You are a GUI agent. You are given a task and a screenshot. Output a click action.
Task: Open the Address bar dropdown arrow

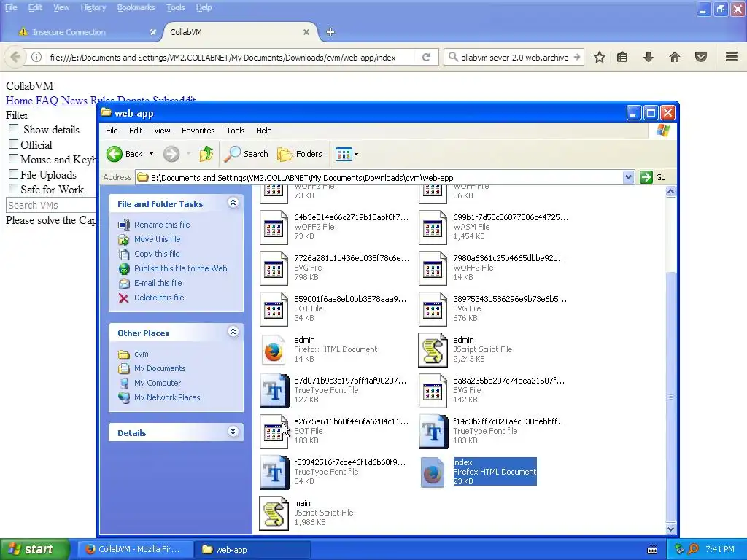tap(628, 177)
